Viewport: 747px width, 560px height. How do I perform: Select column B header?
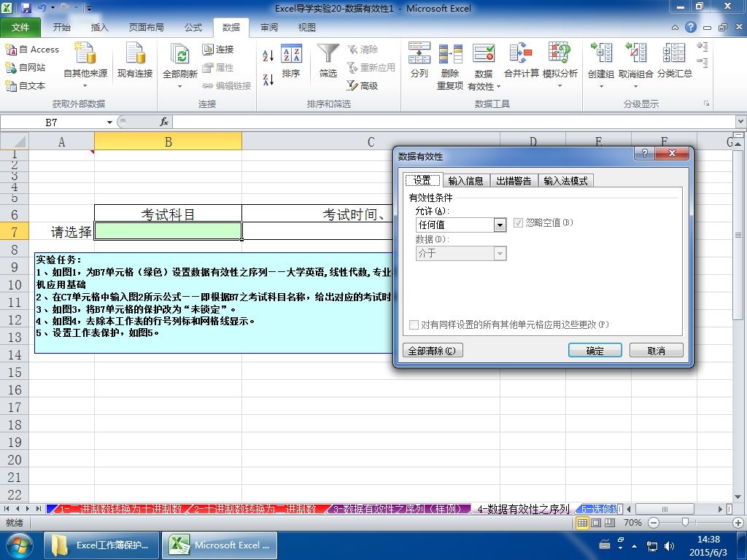click(169, 141)
